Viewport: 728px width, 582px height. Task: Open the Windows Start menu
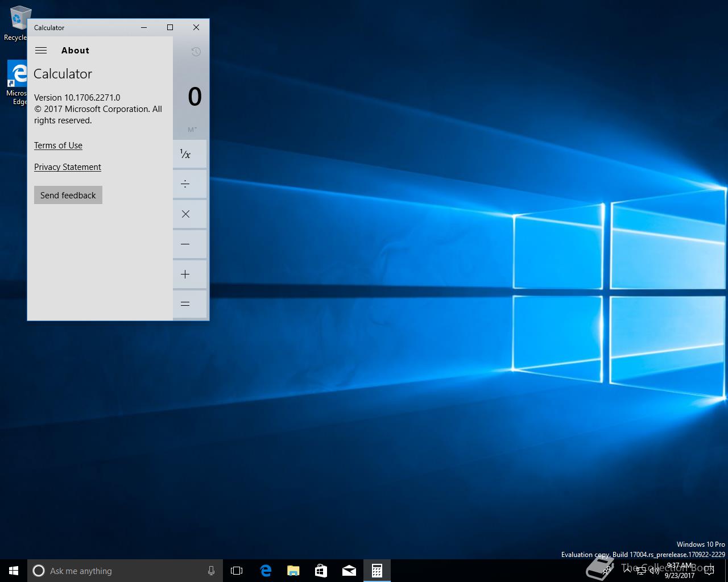[14, 571]
